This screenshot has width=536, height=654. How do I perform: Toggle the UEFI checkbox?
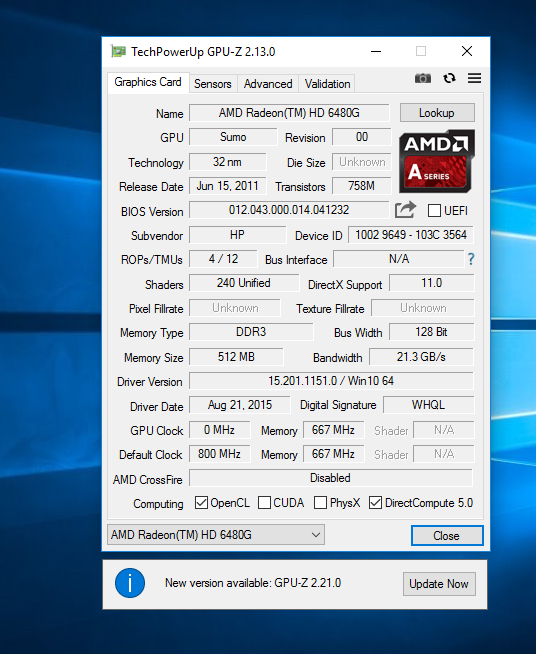click(x=434, y=211)
